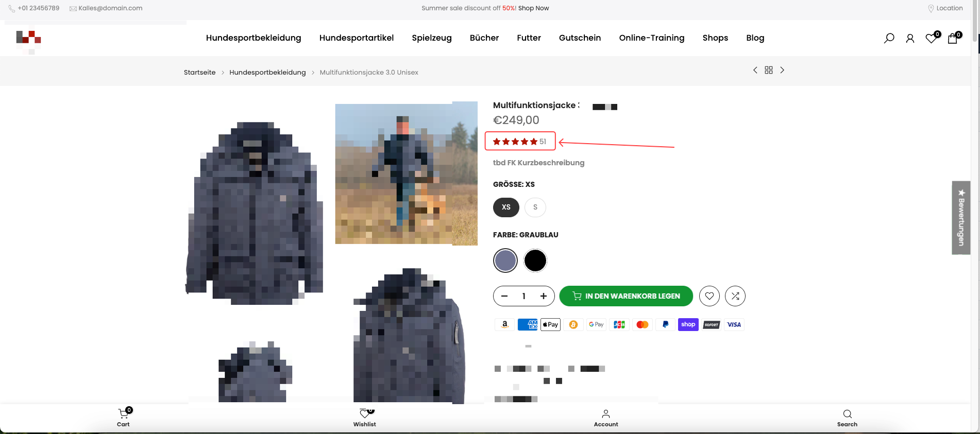This screenshot has height=434, width=980.
Task: Open grid view icon in breadcrumb bar
Action: point(769,70)
